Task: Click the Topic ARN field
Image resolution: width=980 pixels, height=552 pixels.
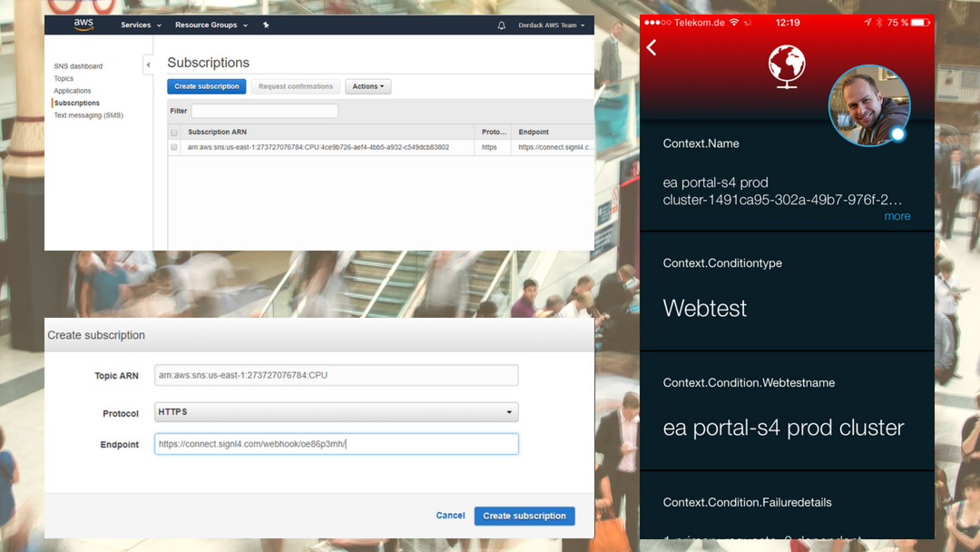Action: click(x=337, y=375)
